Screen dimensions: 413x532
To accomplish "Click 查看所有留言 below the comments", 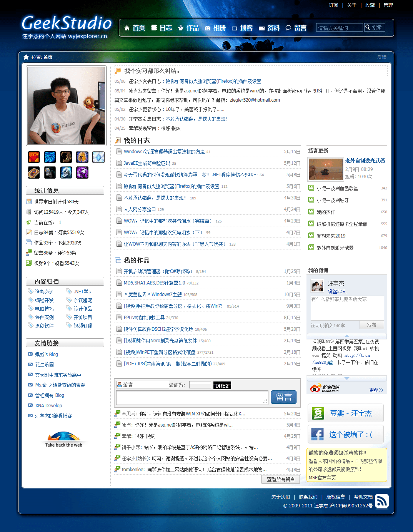I will pyautogui.click(x=281, y=479).
